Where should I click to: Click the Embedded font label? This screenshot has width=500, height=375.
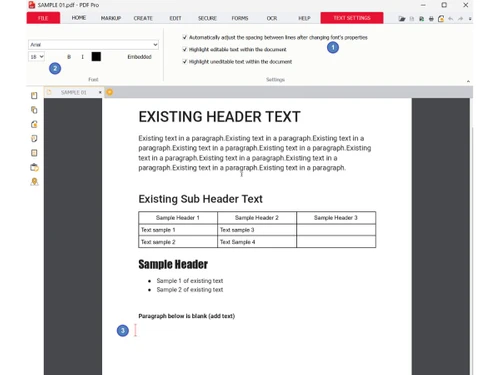[x=139, y=57]
